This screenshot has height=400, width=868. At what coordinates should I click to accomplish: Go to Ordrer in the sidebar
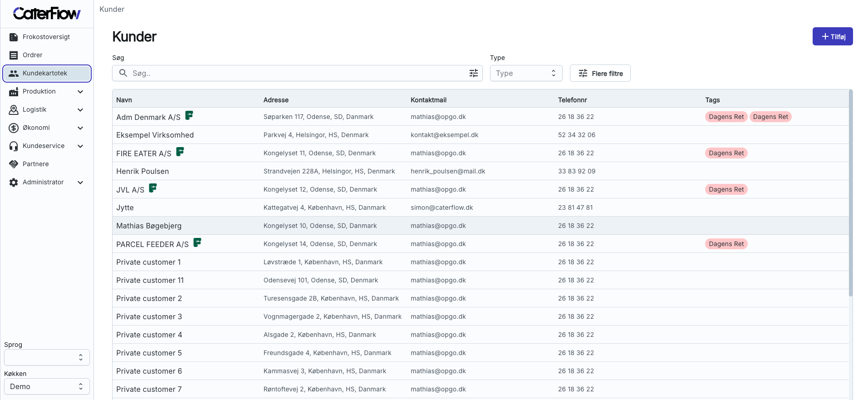click(x=47, y=55)
